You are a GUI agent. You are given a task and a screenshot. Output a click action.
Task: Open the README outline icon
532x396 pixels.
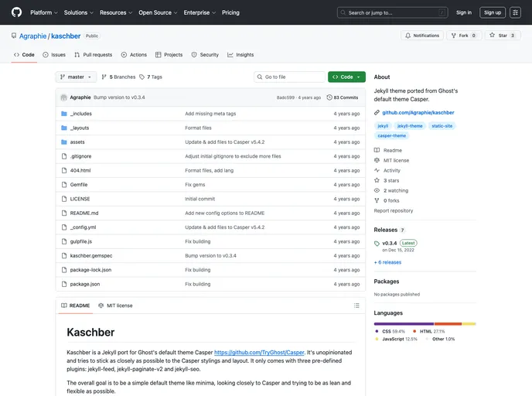click(x=356, y=306)
